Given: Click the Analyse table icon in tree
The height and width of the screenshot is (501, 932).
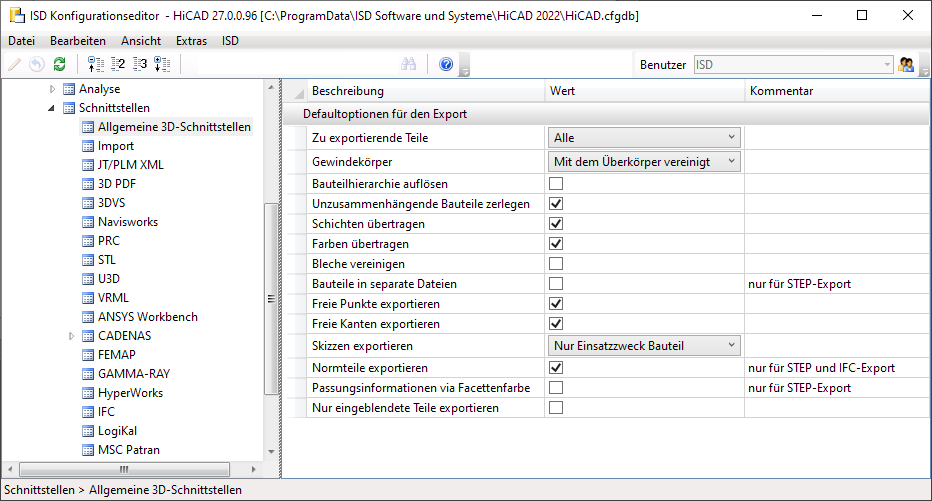Looking at the screenshot, I should (x=69, y=89).
